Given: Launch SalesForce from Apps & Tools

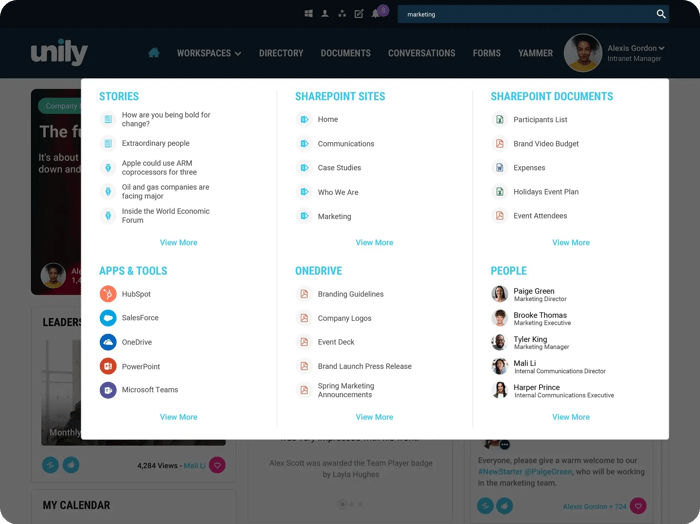Looking at the screenshot, I should pos(108,318).
